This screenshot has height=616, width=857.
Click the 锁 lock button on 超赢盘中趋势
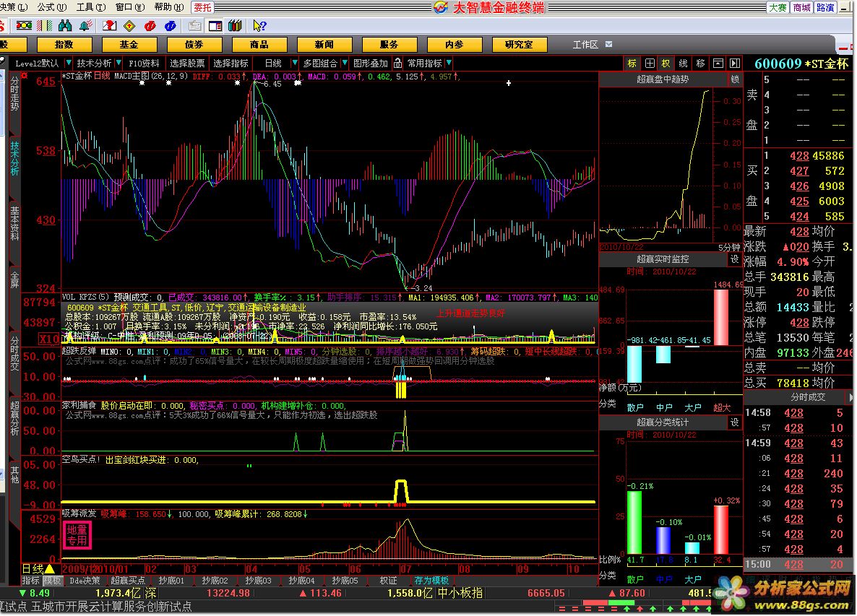735,79
